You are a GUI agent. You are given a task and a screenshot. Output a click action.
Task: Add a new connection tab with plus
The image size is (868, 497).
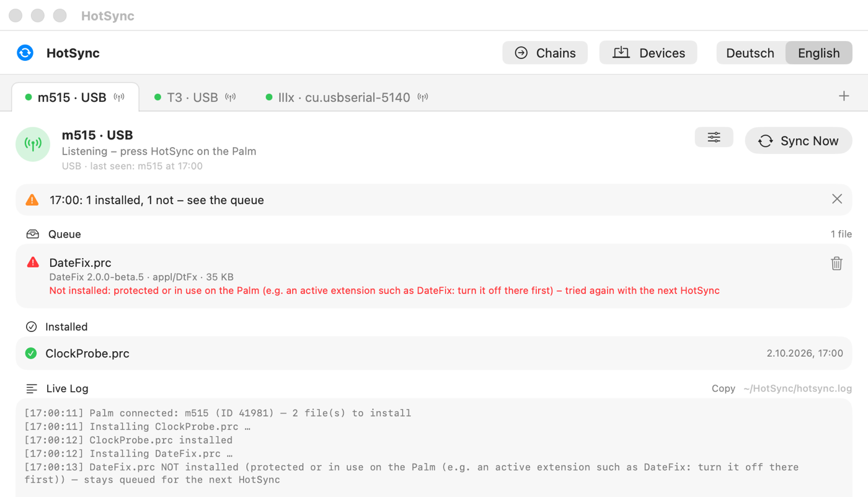coord(844,96)
